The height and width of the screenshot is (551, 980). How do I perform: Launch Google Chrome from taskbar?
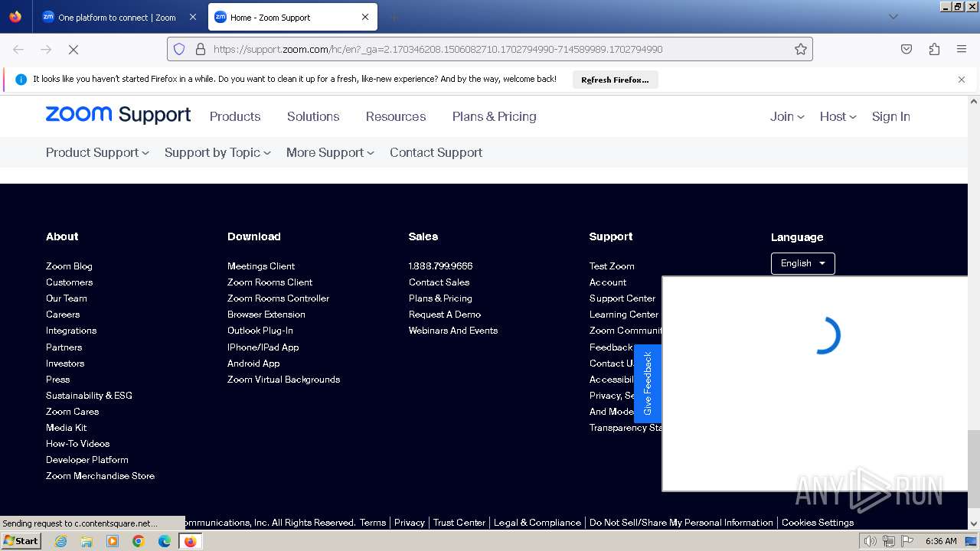[139, 541]
